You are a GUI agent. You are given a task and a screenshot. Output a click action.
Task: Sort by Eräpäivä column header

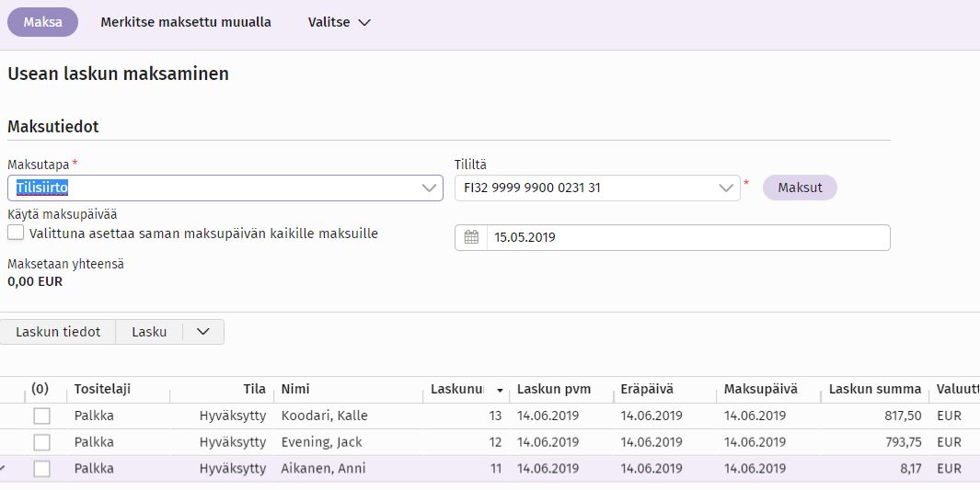click(x=647, y=390)
